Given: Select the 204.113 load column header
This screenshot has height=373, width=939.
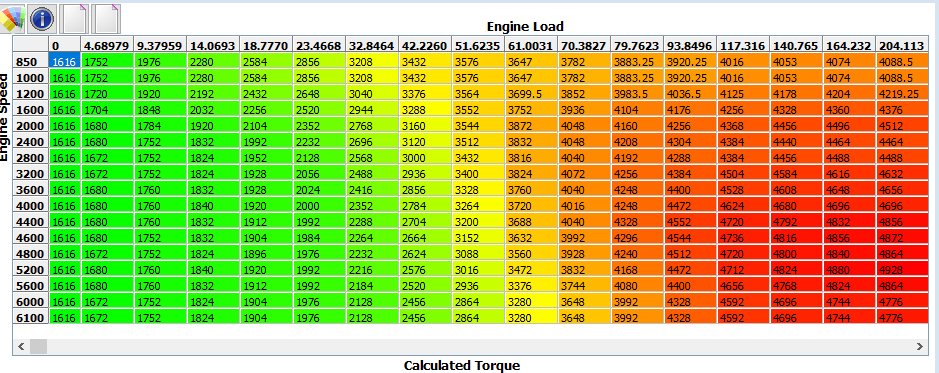Looking at the screenshot, I should [x=901, y=46].
